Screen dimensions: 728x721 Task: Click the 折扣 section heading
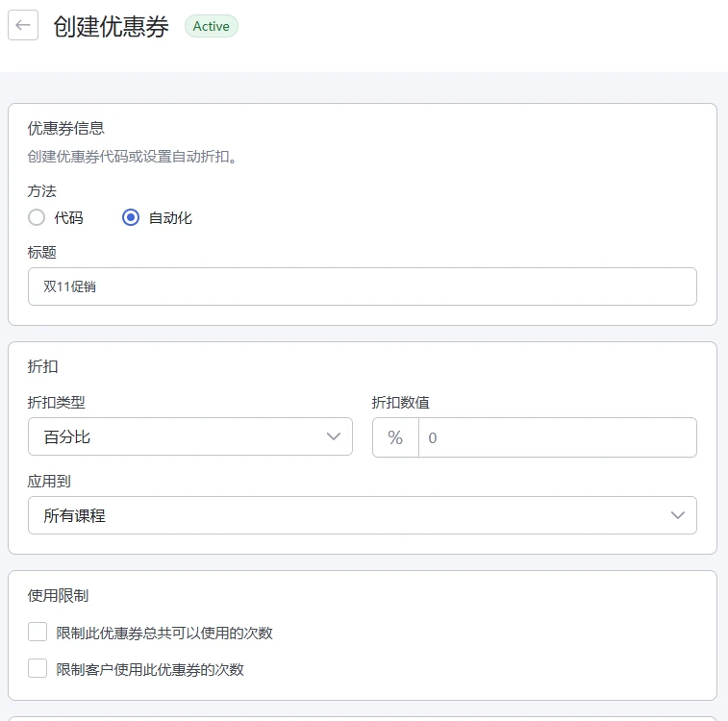[42, 366]
